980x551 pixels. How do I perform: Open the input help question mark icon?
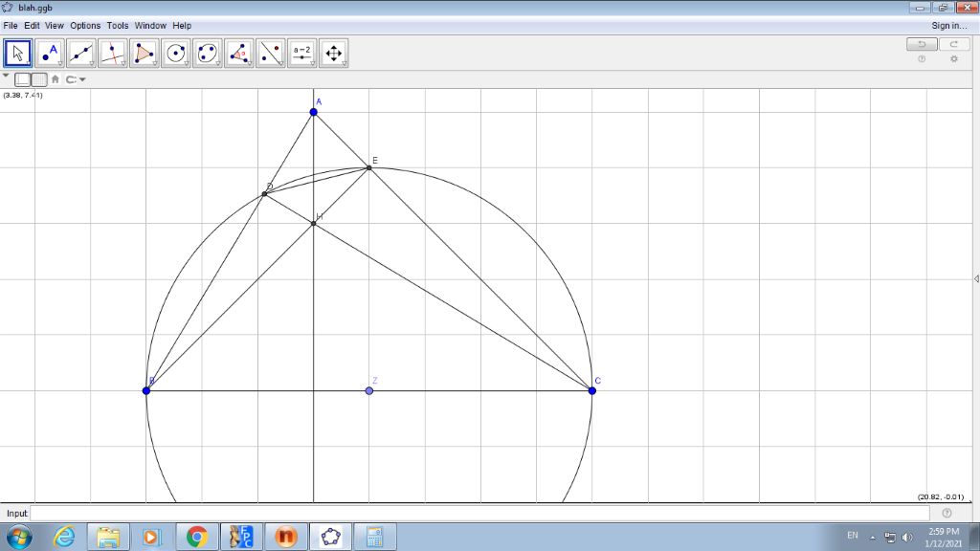(947, 513)
